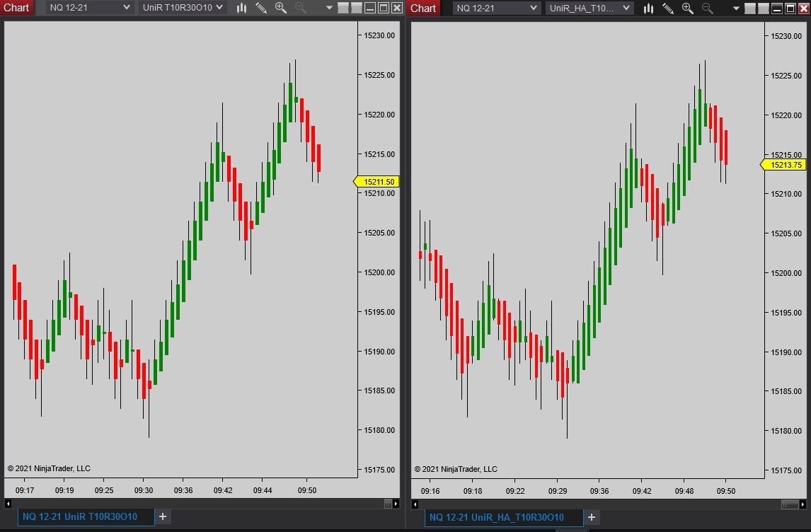Click NinjaTrader copyright text in left chart
This screenshot has height=532, width=811.
[49, 468]
